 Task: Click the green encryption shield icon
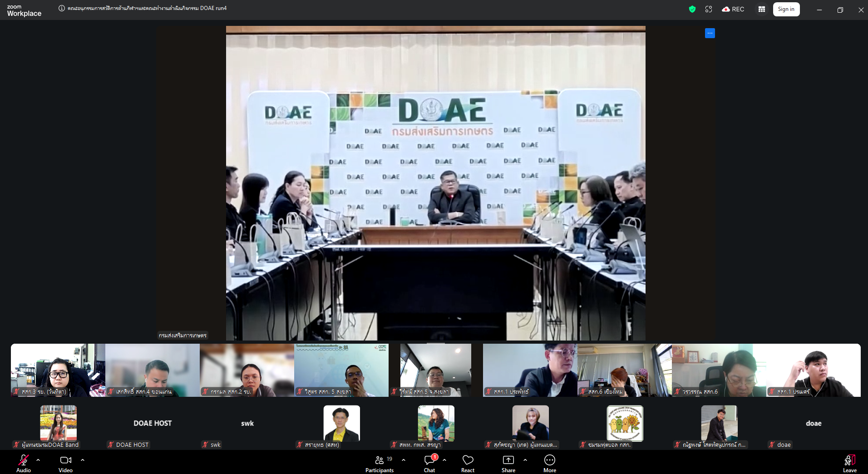click(x=692, y=9)
